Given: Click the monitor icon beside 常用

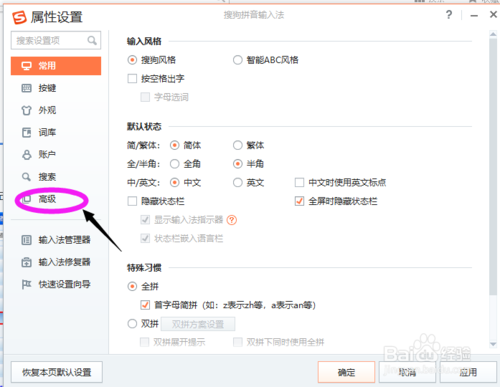Looking at the screenshot, I should [x=26, y=66].
